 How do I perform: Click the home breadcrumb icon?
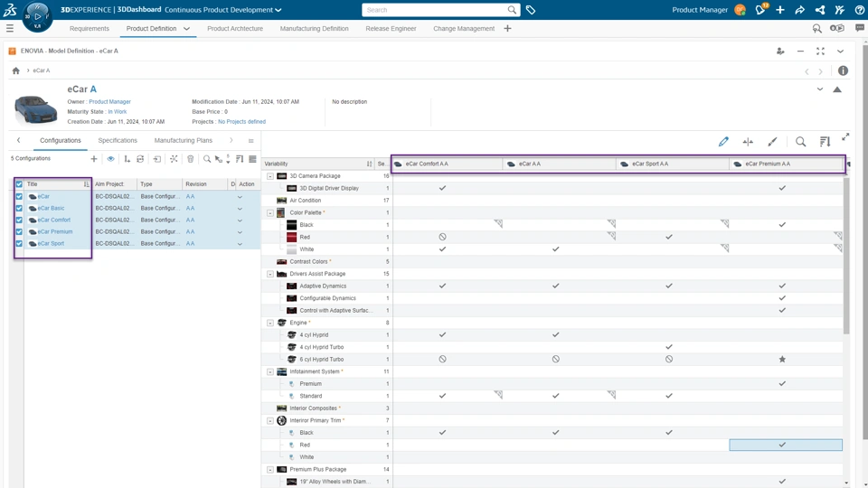click(x=16, y=70)
